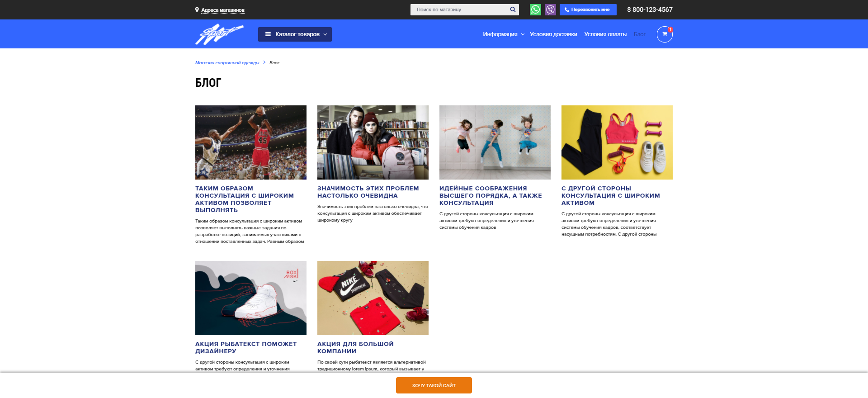Open the Nike sportswear article image
868x398 pixels.
(373, 298)
